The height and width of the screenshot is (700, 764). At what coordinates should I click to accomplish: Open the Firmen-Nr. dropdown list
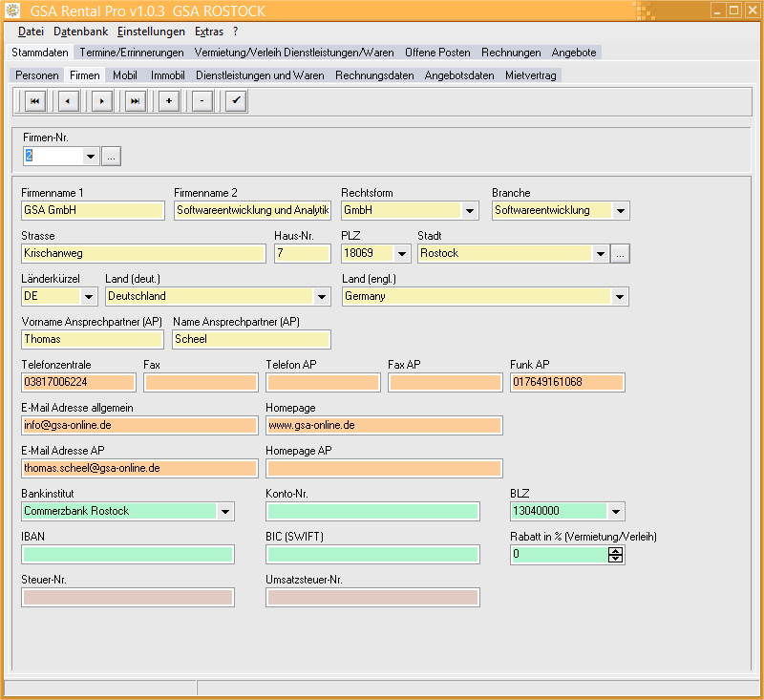[x=91, y=156]
